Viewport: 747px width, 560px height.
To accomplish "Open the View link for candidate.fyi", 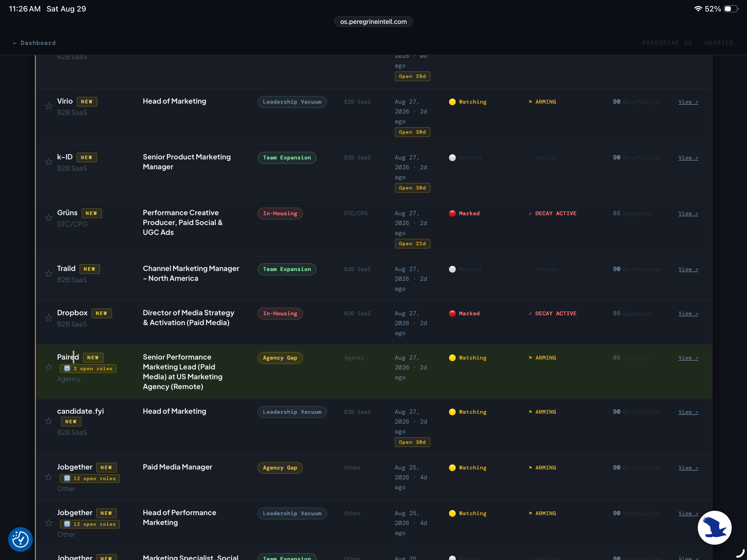I will pyautogui.click(x=688, y=412).
